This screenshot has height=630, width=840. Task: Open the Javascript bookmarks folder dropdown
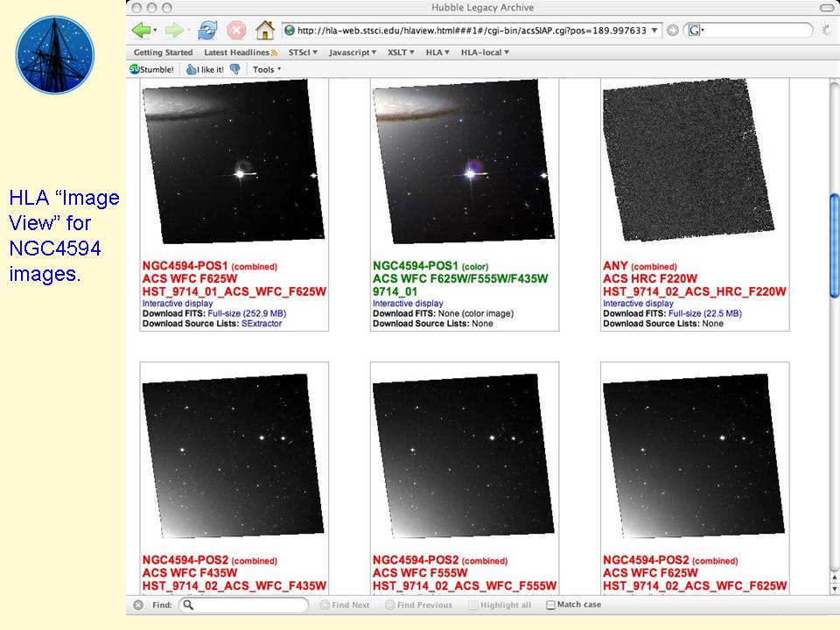(352, 52)
